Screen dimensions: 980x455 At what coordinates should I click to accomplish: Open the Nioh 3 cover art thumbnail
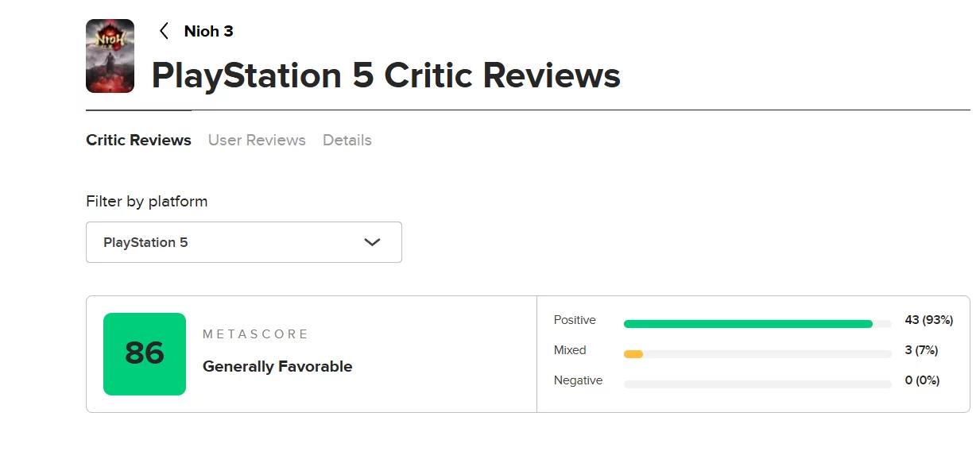[110, 56]
